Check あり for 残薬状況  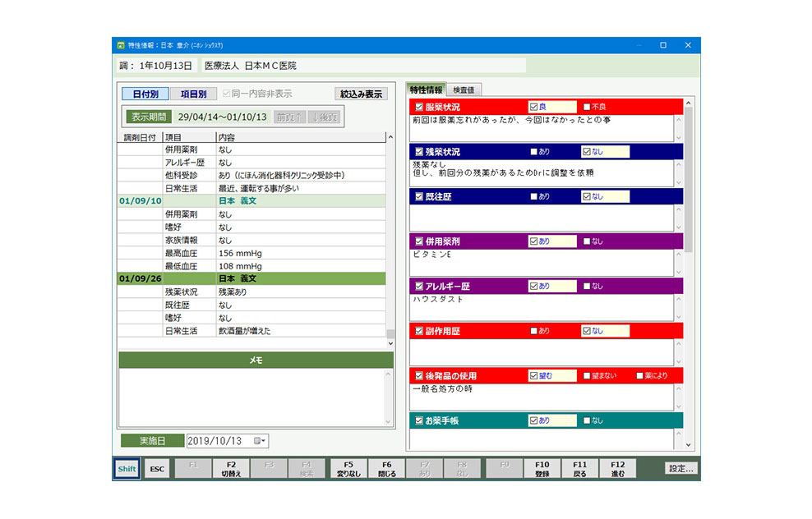[x=534, y=152]
